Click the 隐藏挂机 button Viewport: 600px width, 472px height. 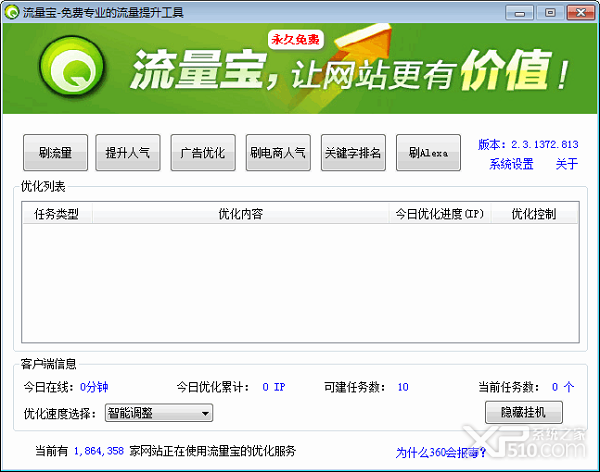tap(524, 412)
